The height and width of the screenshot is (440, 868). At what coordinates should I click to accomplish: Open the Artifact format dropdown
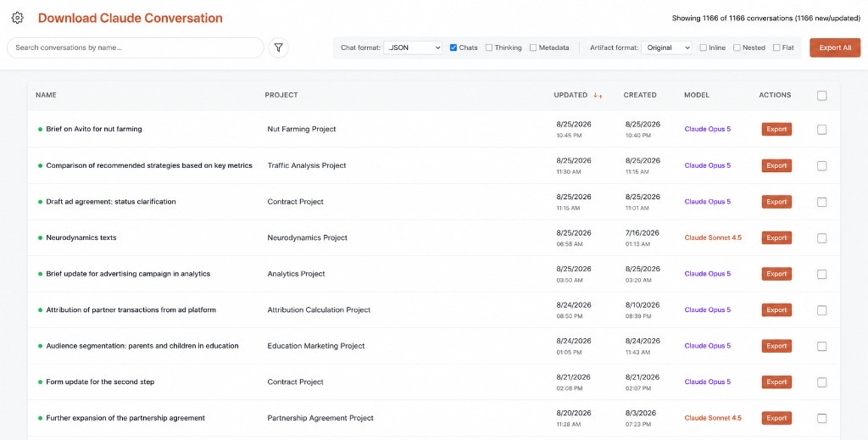(x=666, y=47)
